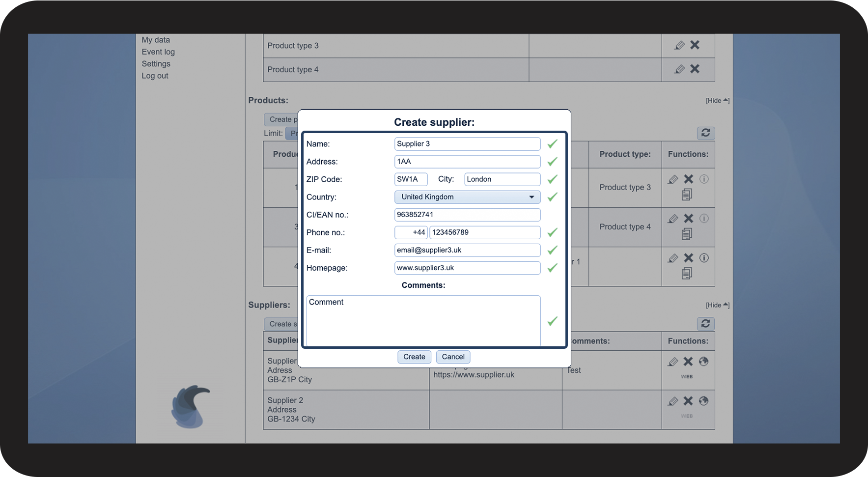Collapse Products section via Hide link
The height and width of the screenshot is (477, 868).
click(x=717, y=101)
